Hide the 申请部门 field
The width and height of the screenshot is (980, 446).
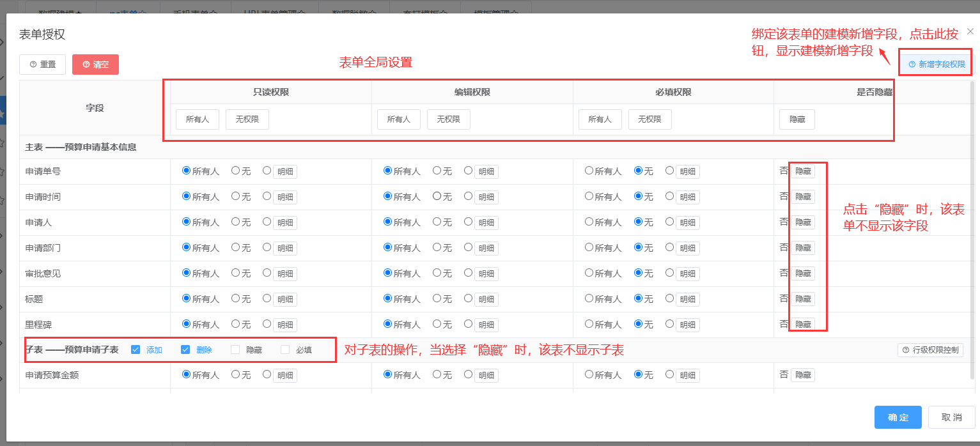coord(802,248)
